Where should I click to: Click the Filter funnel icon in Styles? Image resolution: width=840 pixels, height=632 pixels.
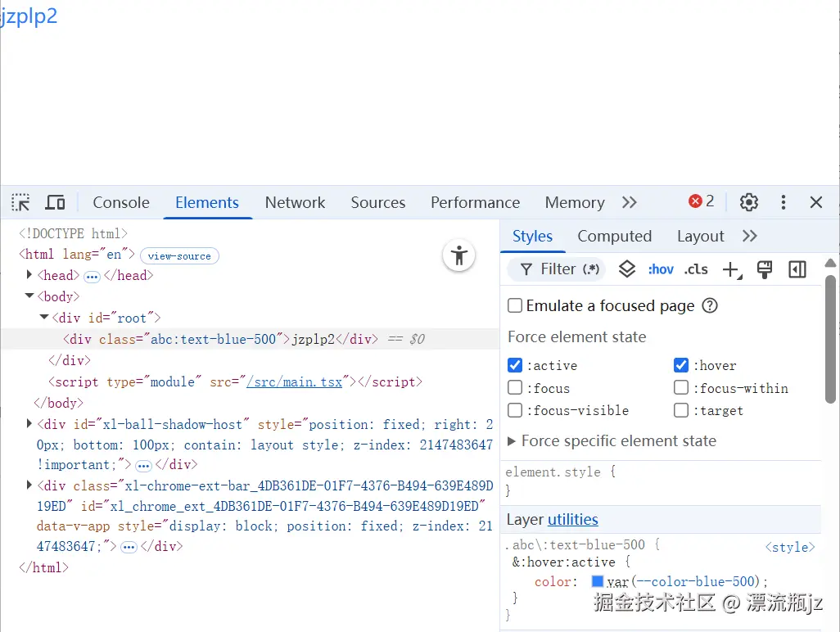pyautogui.click(x=526, y=269)
